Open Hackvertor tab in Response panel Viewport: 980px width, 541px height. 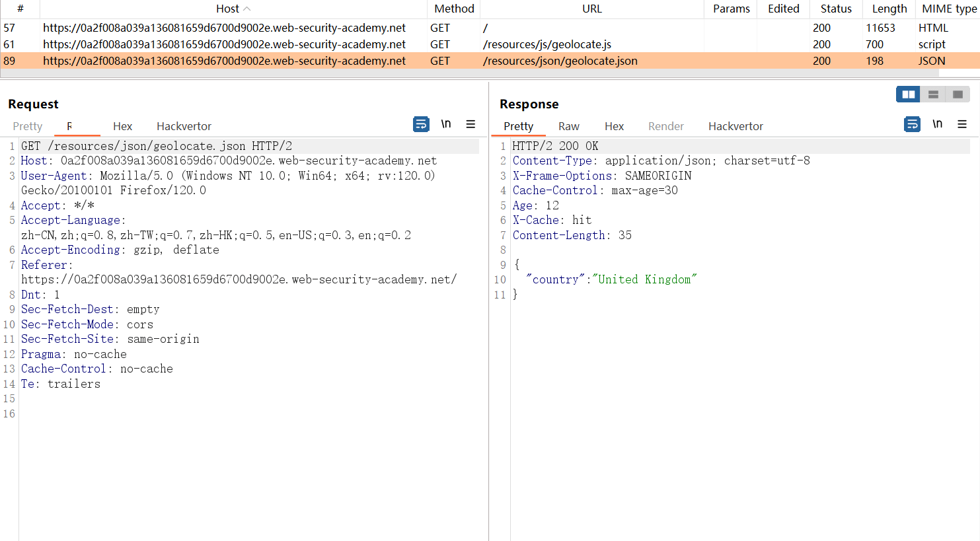pyautogui.click(x=735, y=126)
